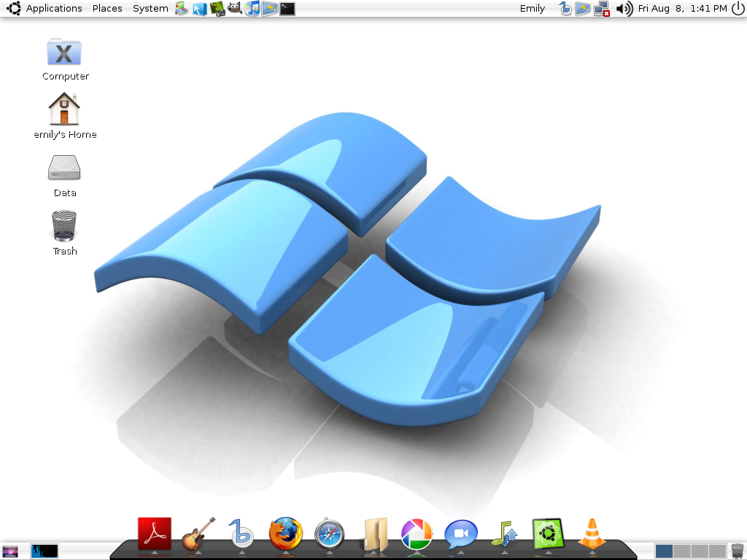
Task: Open the video chat bubble icon
Action: pyautogui.click(x=460, y=534)
